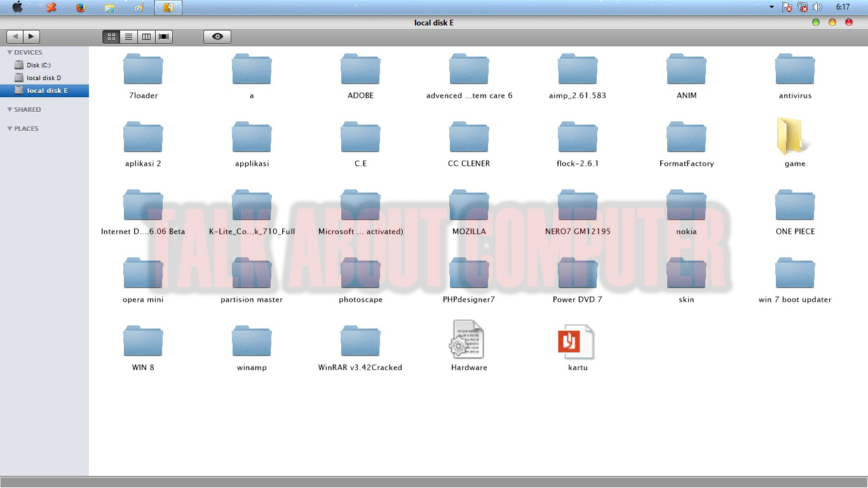Launch Firefox from the top bar
868x488 pixels.
click(x=81, y=8)
